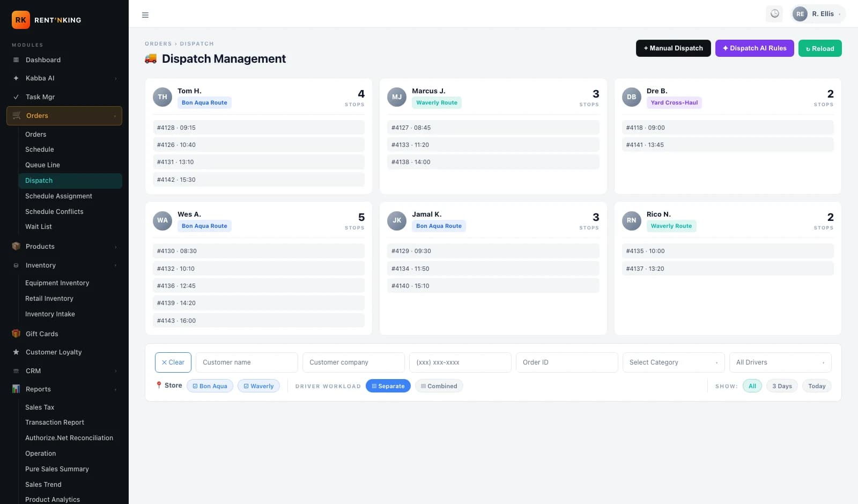Screen dimensions: 858x504
Task: Click Tom H. avatar TH
Action: tap(162, 97)
